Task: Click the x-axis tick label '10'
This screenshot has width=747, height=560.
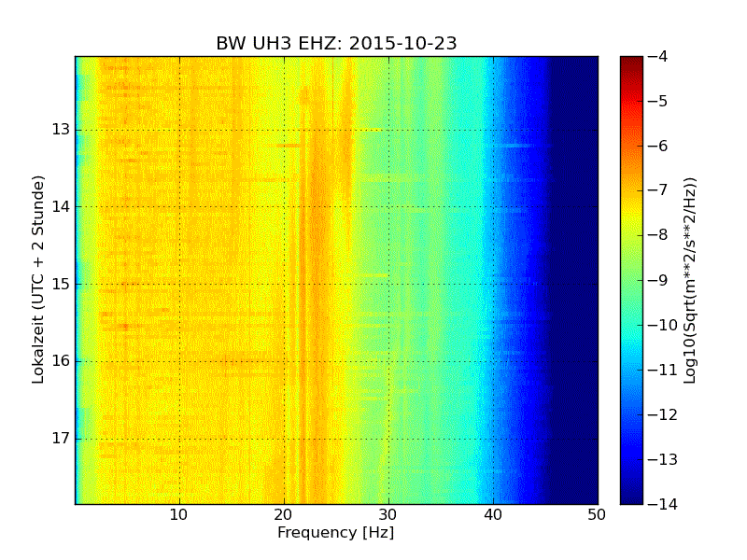Action: click(179, 515)
